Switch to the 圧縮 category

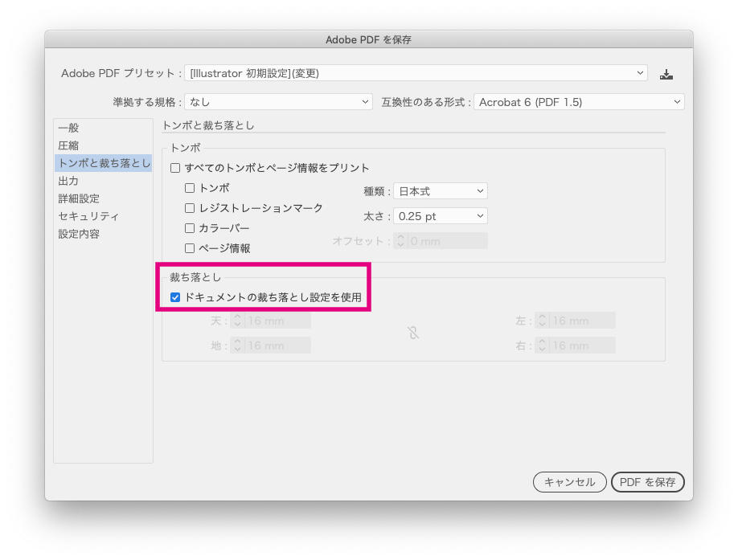(103, 145)
